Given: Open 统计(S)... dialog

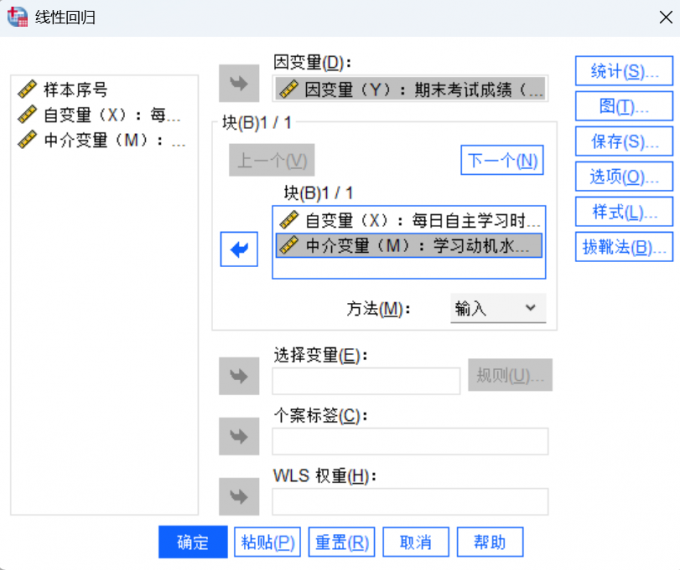Looking at the screenshot, I should (624, 71).
